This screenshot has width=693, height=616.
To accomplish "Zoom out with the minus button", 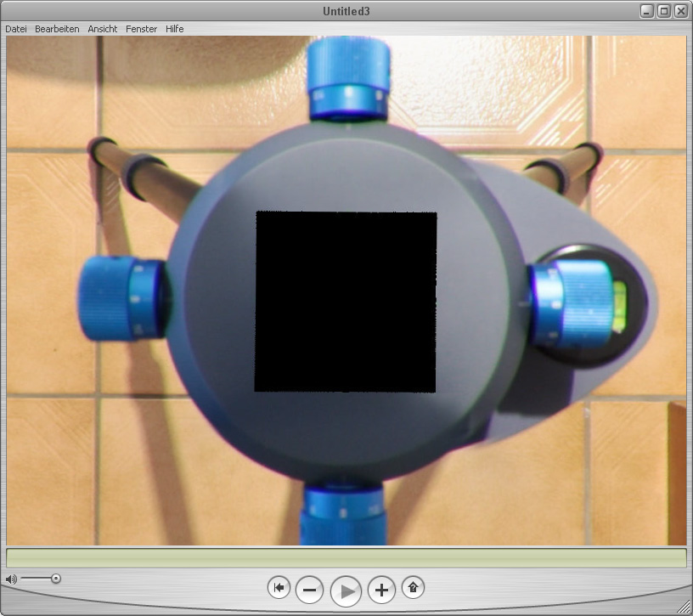I will point(310,590).
